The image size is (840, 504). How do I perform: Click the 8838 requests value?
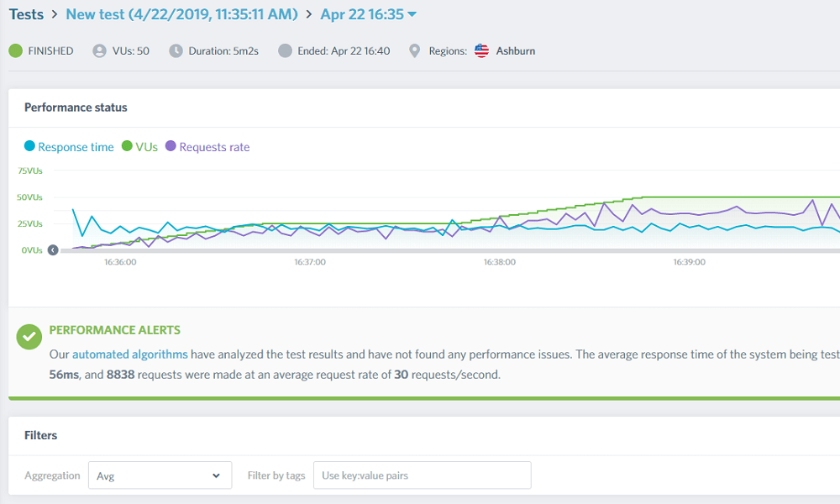pyautogui.click(x=120, y=375)
